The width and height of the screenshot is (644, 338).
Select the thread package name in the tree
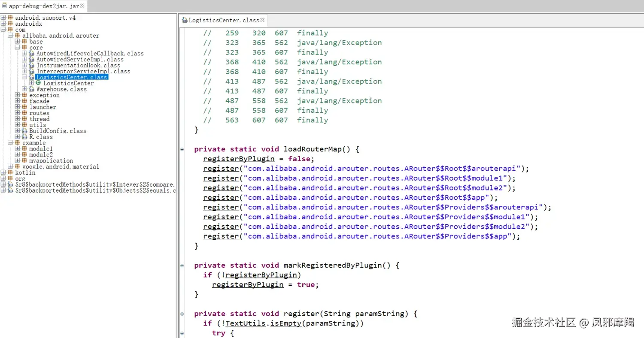tap(39, 119)
